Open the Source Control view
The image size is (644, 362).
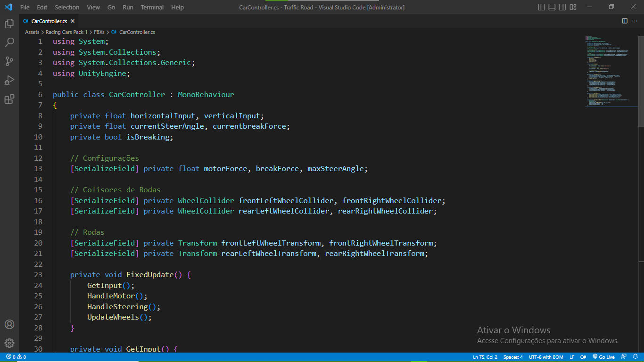coord(9,61)
